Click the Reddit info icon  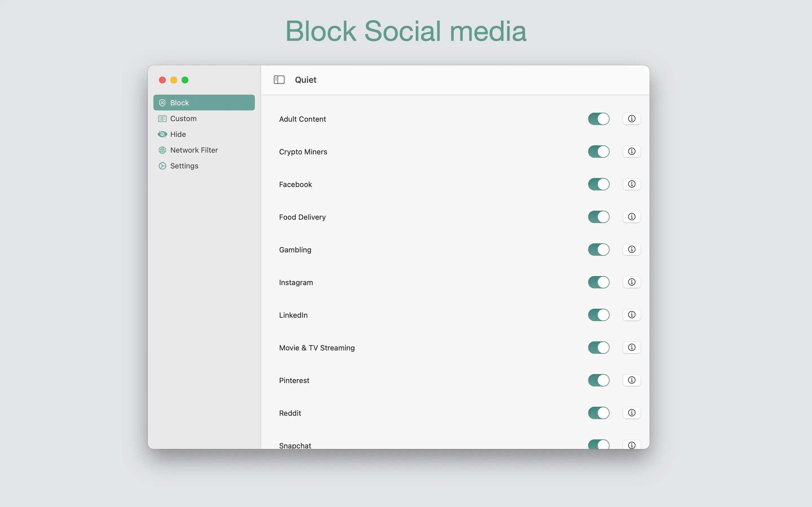pyautogui.click(x=632, y=413)
